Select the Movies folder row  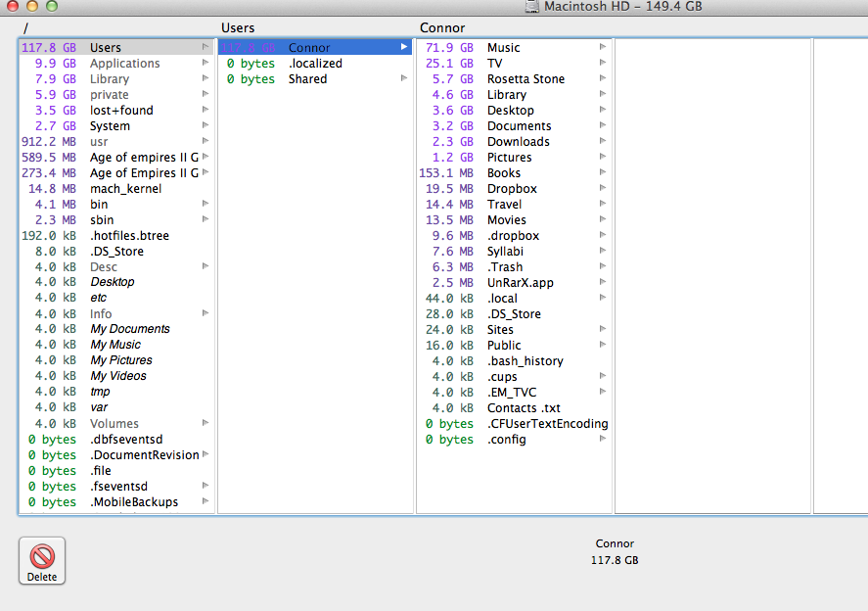point(515,220)
